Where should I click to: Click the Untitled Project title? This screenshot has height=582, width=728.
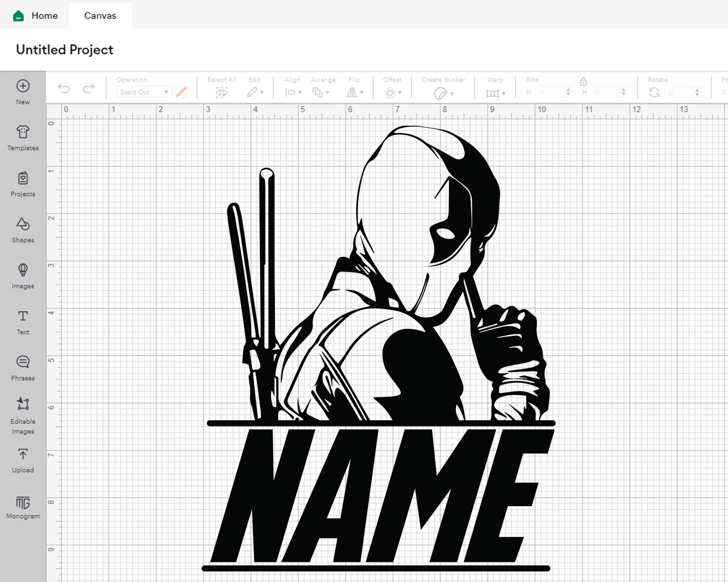click(64, 49)
